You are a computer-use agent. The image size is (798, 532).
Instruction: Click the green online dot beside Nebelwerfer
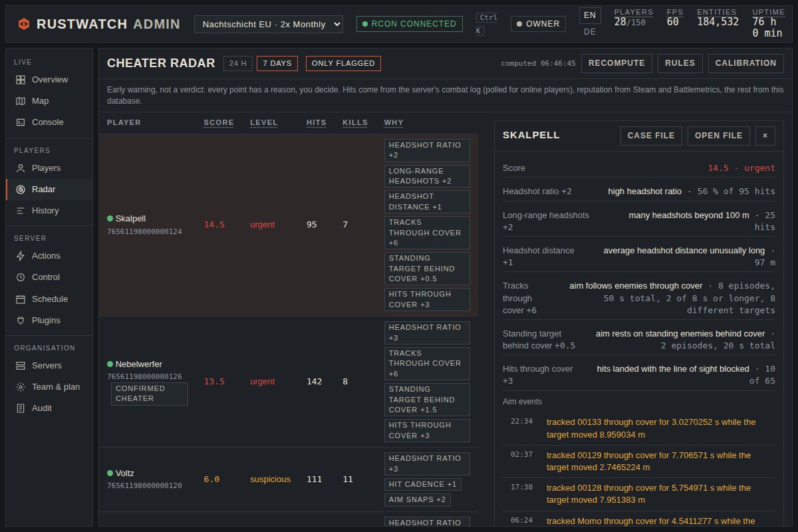[110, 364]
